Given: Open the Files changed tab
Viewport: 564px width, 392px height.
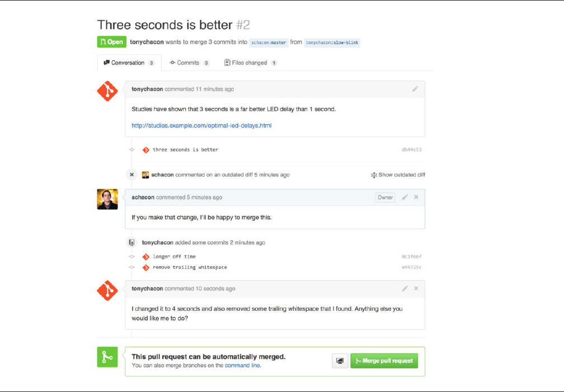Looking at the screenshot, I should coord(250,63).
